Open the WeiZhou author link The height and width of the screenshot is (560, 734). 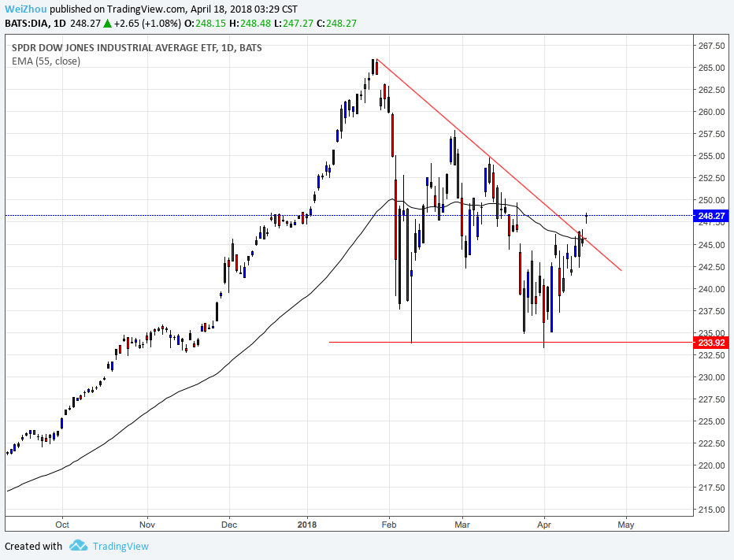(26, 9)
